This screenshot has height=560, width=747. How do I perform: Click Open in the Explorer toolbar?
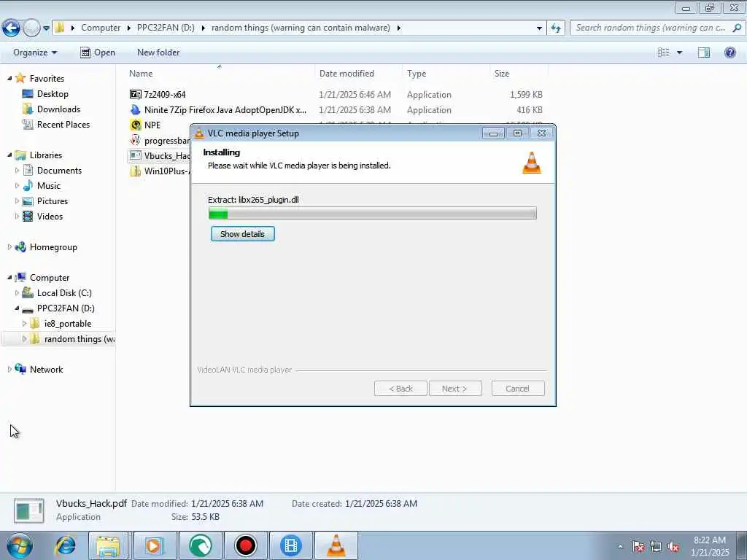click(x=98, y=52)
